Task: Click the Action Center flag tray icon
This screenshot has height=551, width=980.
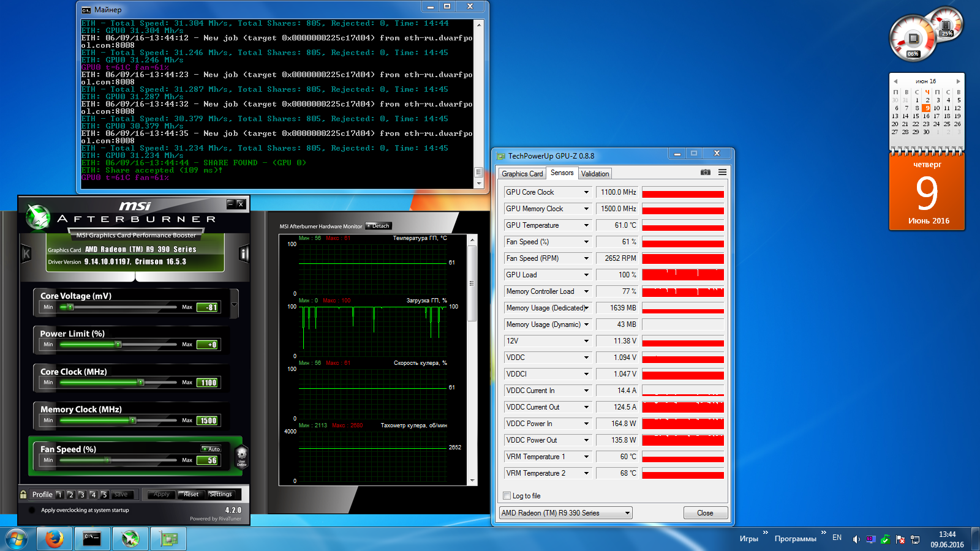Action: coord(900,539)
